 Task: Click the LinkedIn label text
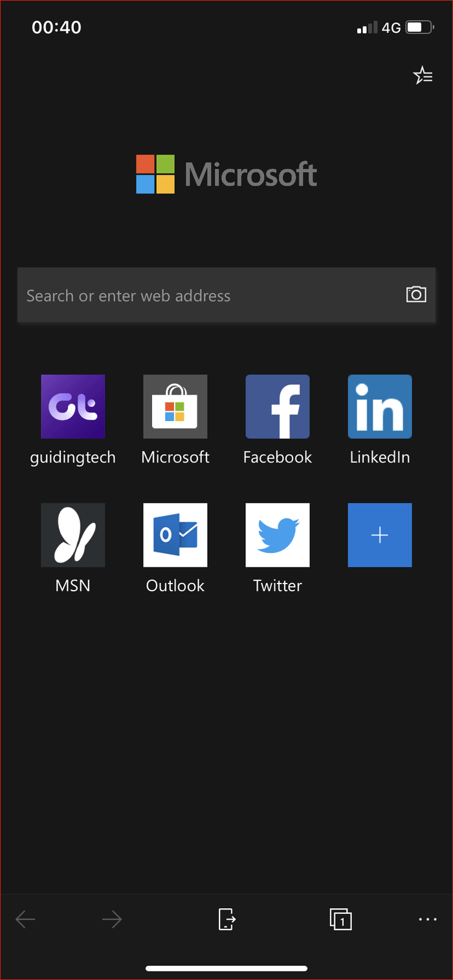pyautogui.click(x=380, y=457)
